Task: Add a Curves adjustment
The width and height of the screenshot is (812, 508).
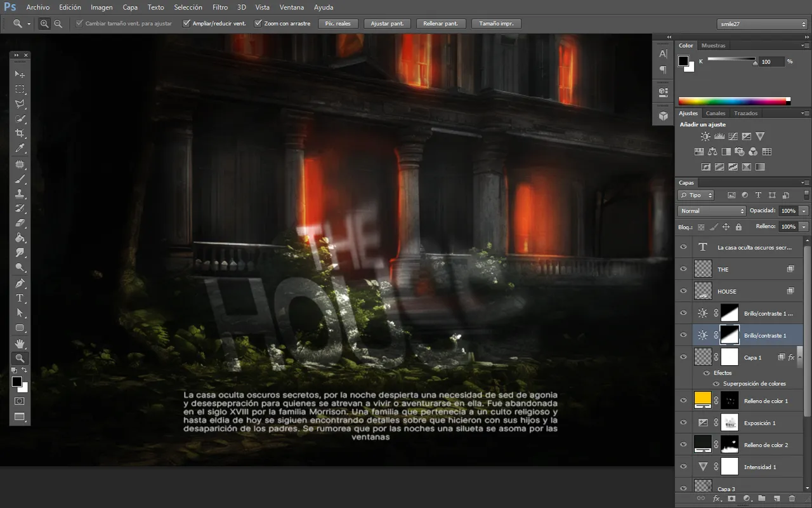Action: point(733,137)
